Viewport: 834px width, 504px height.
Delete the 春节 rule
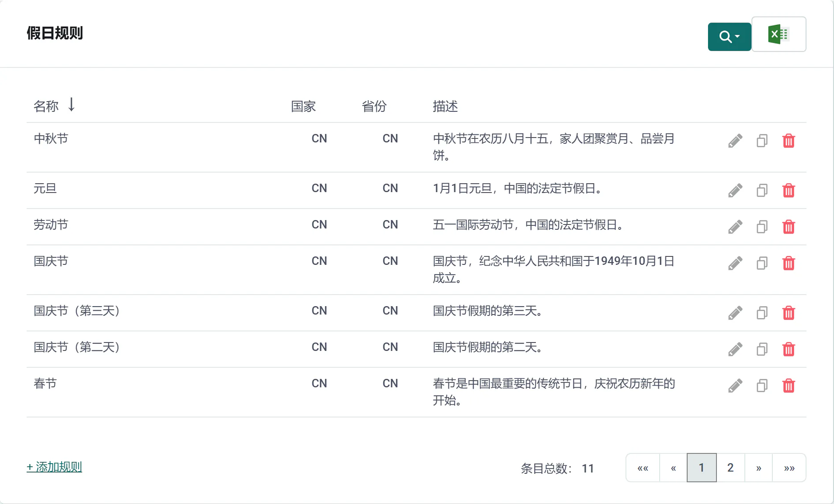[x=789, y=386]
